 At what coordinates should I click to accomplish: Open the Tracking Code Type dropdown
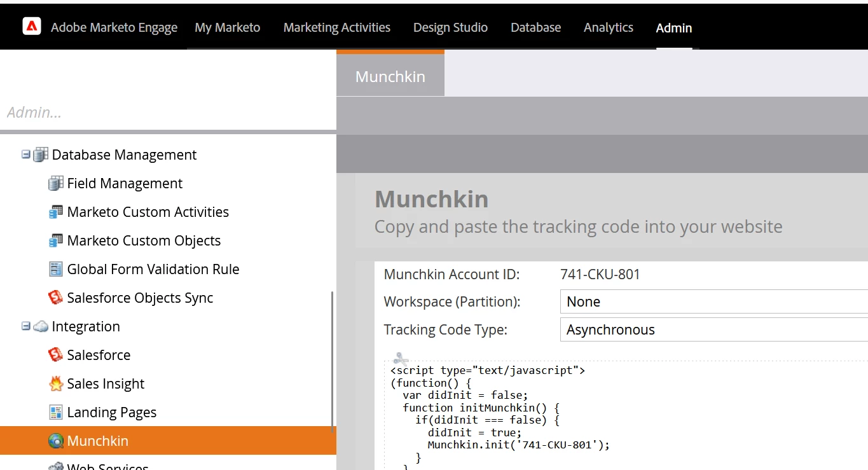click(x=713, y=329)
